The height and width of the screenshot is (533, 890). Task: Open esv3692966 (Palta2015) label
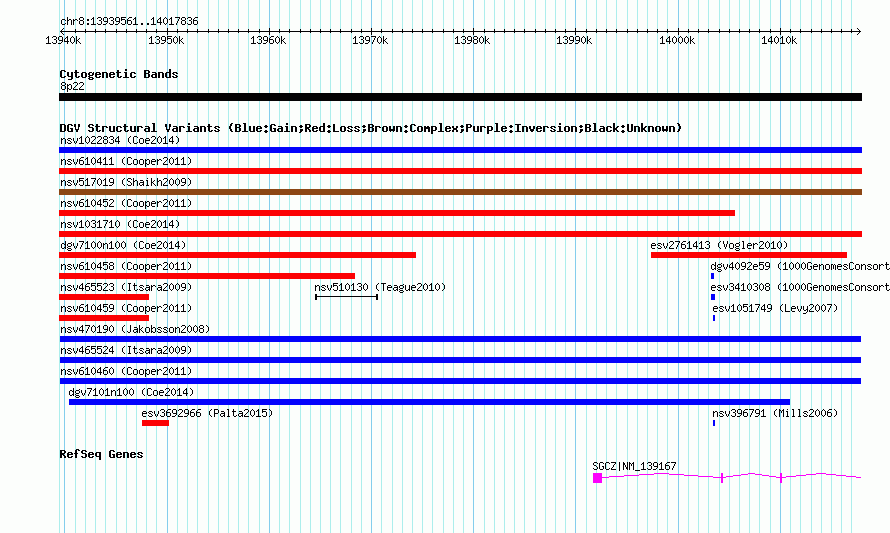tap(207, 413)
